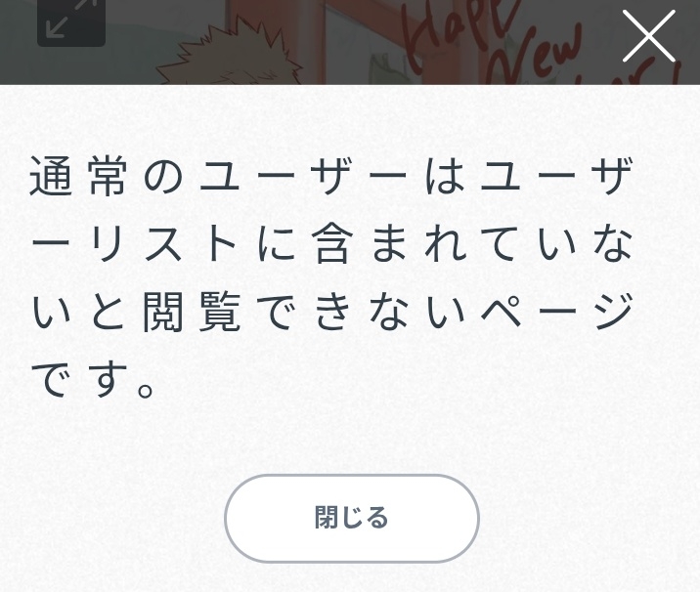The height and width of the screenshot is (592, 700).
Task: Click the fullscreen expand arrows icon
Action: pyautogui.click(x=71, y=19)
